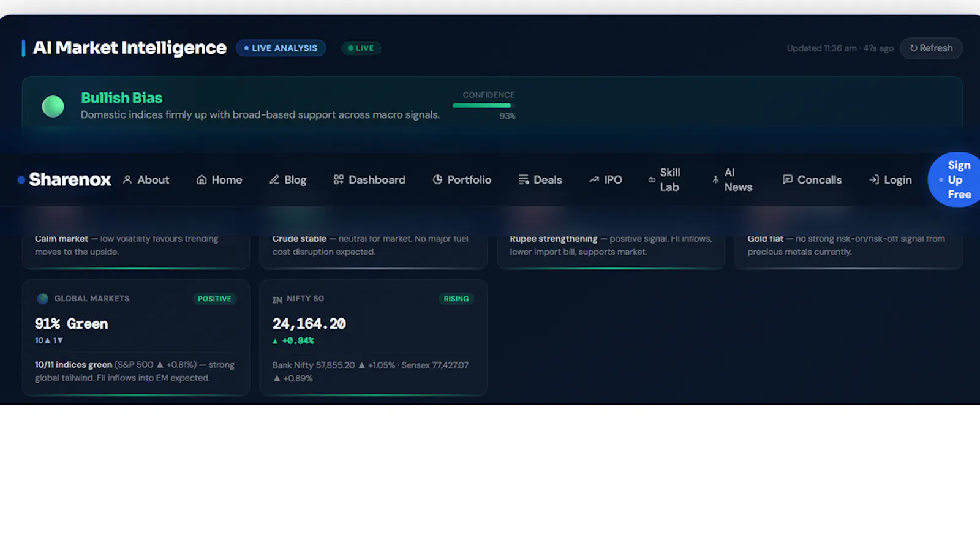Click the Concalls chat icon

pyautogui.click(x=787, y=179)
